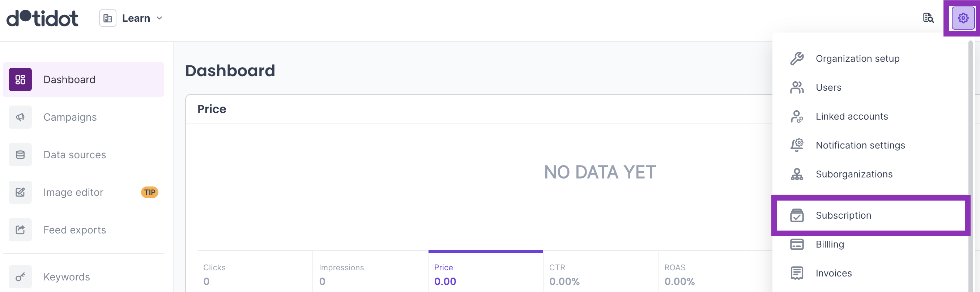Open Users from settings menu
The width and height of the screenshot is (980, 292).
click(x=828, y=87)
